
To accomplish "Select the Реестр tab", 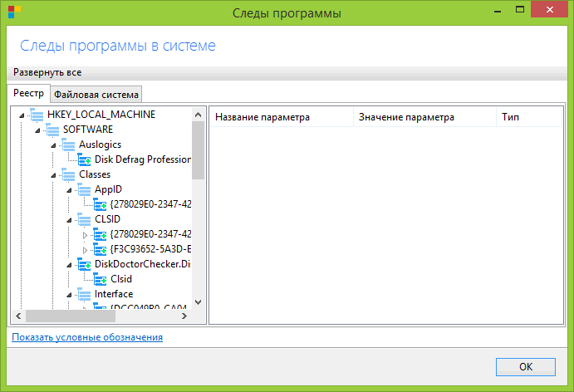I will click(28, 93).
